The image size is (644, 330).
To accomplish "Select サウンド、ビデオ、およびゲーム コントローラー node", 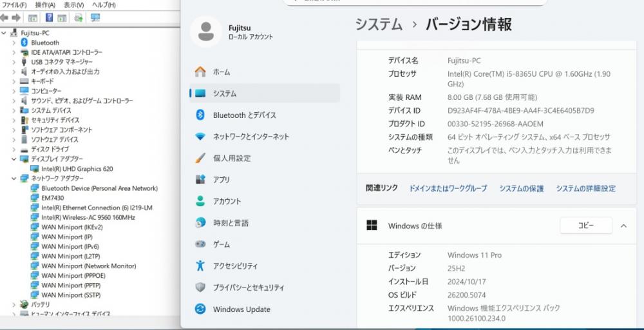I will click(82, 101).
